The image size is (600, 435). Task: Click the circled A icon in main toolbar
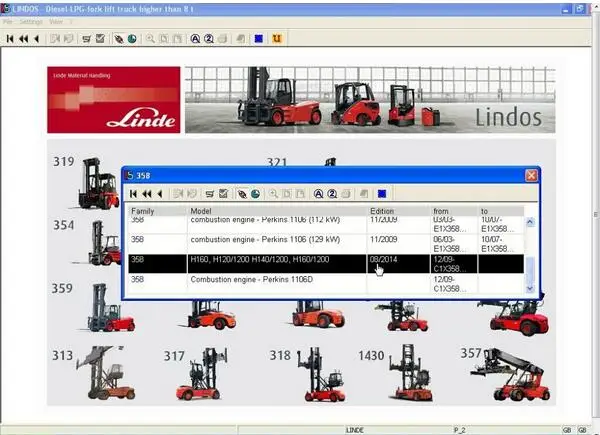(195, 39)
